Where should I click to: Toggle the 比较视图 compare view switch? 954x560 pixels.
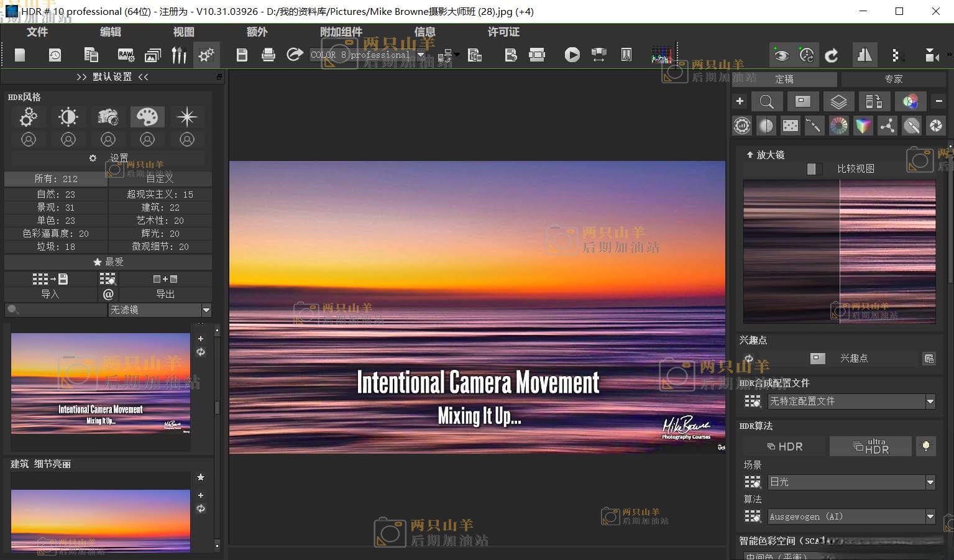tap(814, 169)
